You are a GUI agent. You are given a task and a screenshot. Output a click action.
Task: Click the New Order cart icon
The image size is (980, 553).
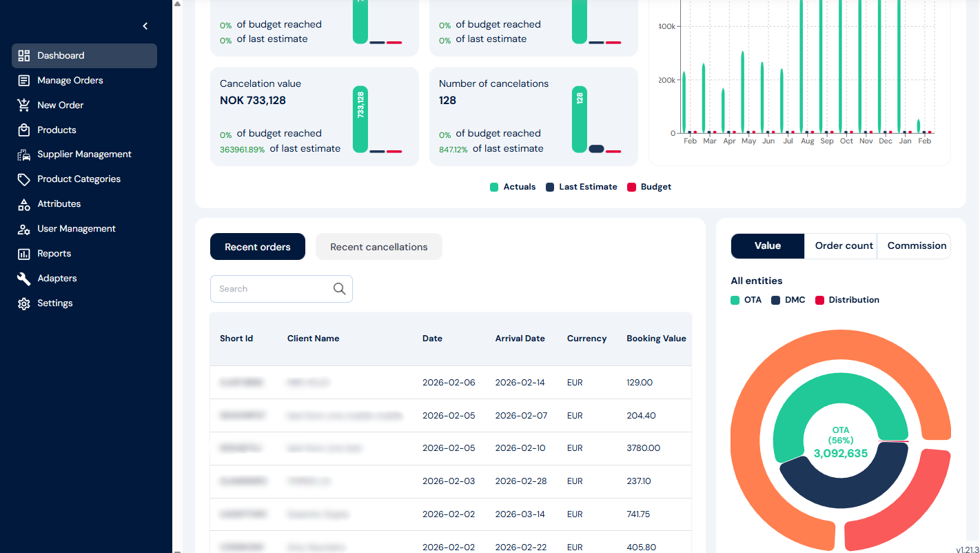[x=24, y=105]
